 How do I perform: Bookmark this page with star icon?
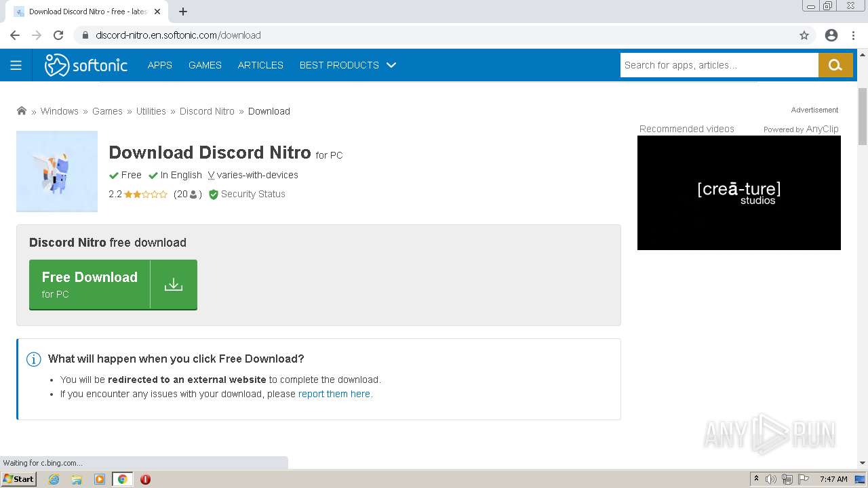pyautogui.click(x=804, y=35)
